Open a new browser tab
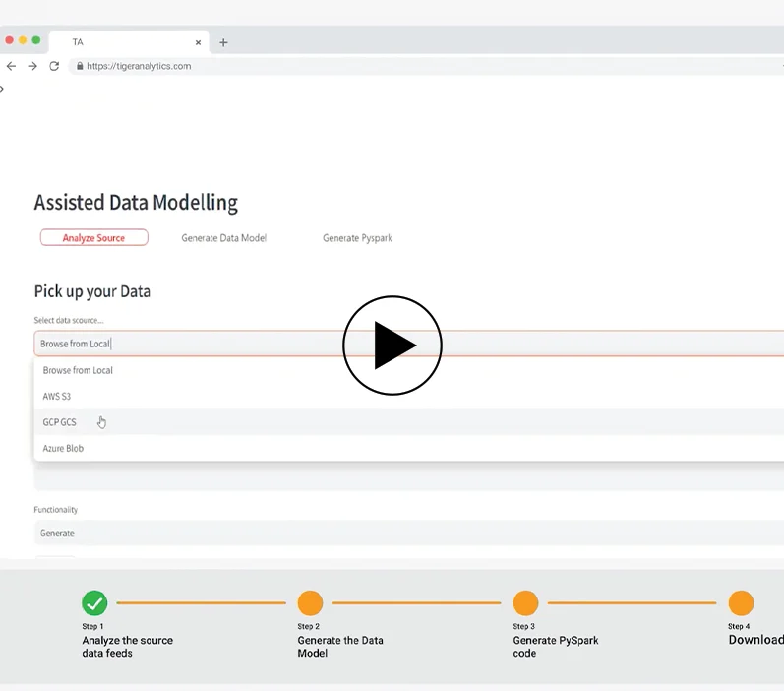Screen dimensions: 784x691 tap(223, 42)
